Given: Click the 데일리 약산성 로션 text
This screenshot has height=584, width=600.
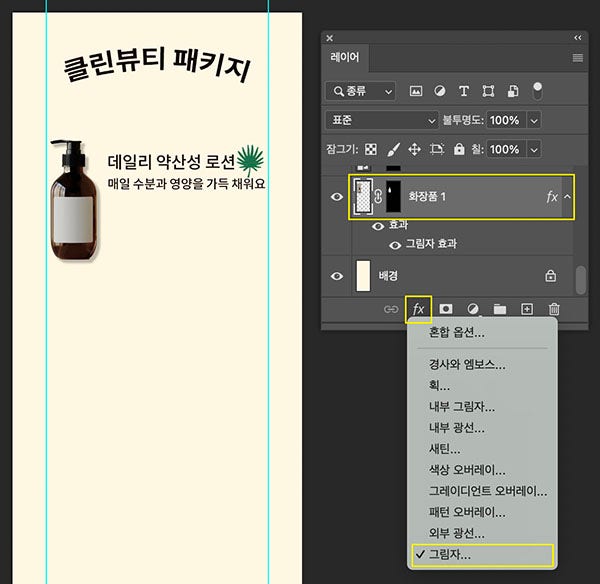Looking at the screenshot, I should [x=171, y=162].
